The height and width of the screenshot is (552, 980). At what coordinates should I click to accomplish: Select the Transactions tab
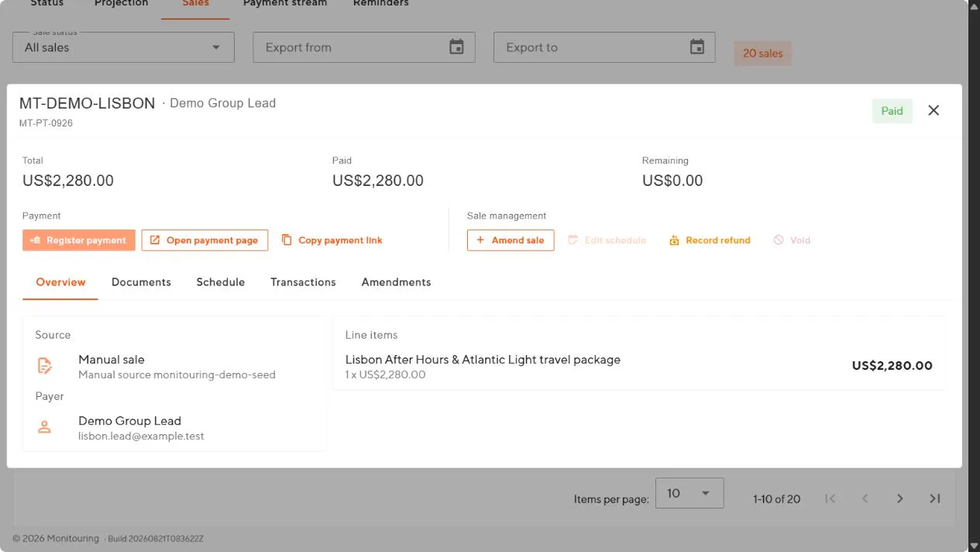click(x=303, y=282)
